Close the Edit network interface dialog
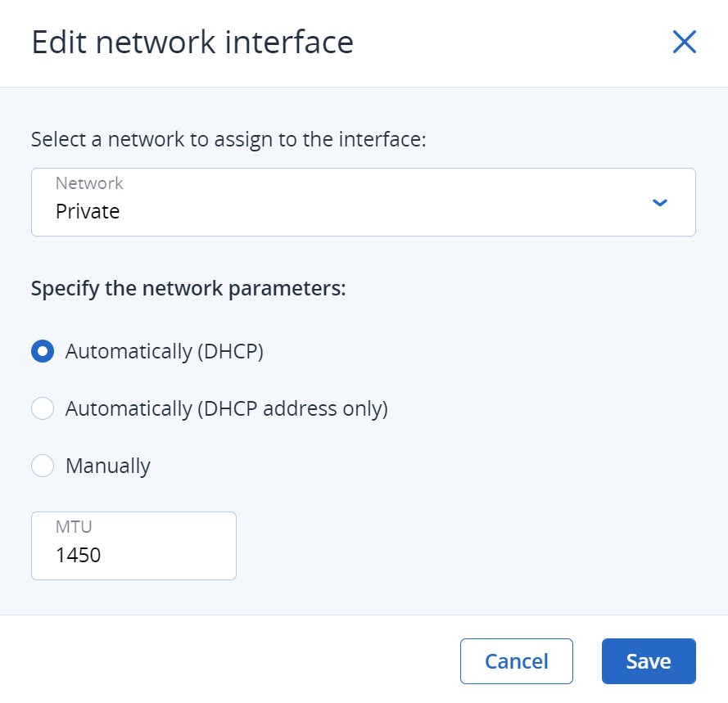728x703 pixels. coord(684,43)
